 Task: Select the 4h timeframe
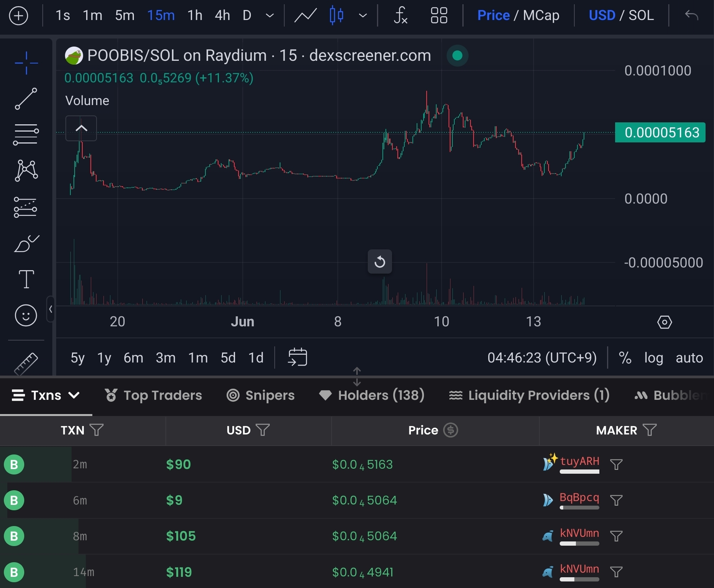(222, 15)
